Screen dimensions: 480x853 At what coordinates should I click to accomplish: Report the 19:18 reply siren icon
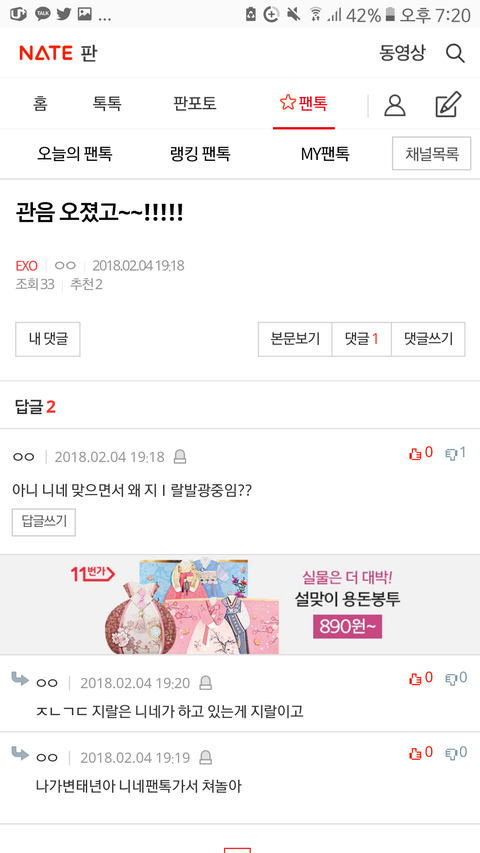(x=180, y=457)
